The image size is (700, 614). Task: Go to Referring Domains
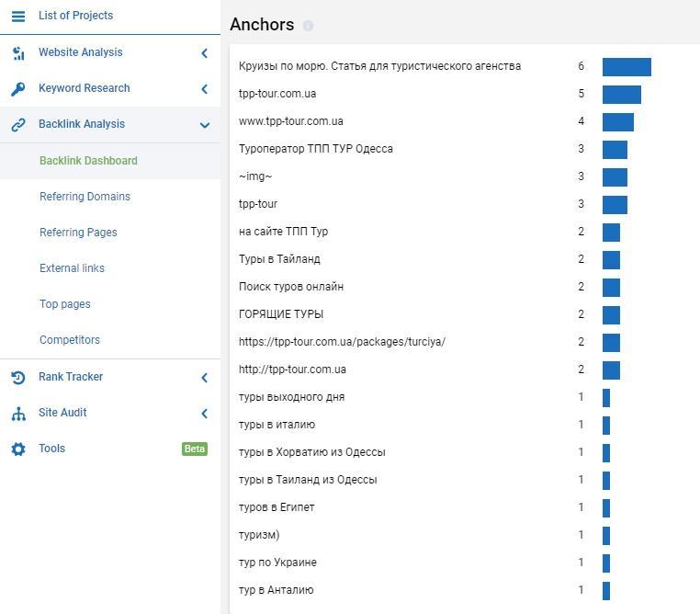tap(85, 197)
